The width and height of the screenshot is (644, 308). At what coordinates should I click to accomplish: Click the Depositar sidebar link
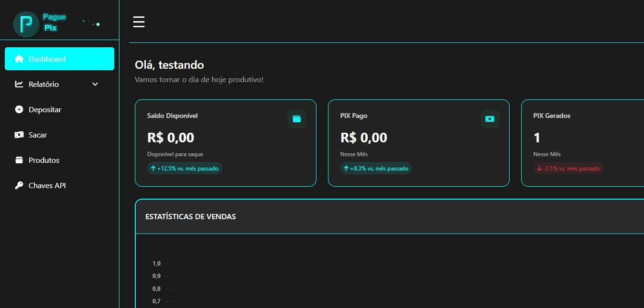pos(45,109)
